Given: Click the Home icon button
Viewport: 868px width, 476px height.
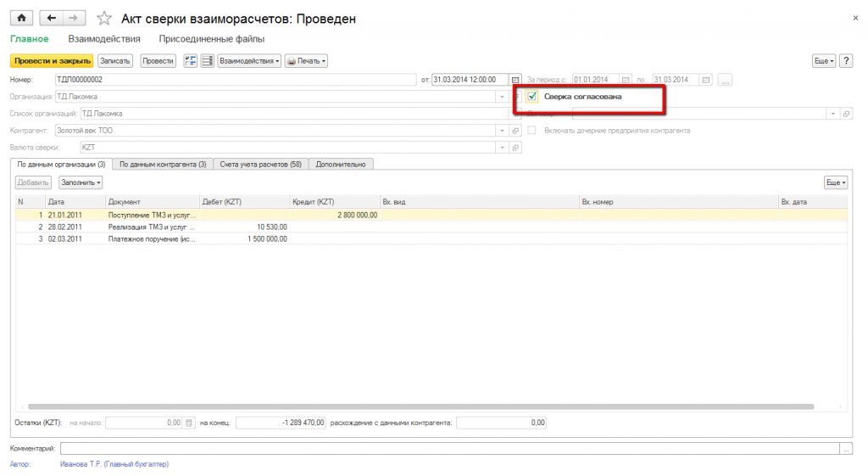Looking at the screenshot, I should point(20,18).
